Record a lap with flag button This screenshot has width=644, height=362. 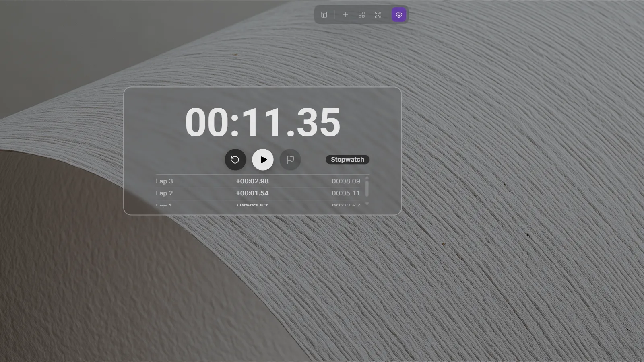pyautogui.click(x=290, y=160)
